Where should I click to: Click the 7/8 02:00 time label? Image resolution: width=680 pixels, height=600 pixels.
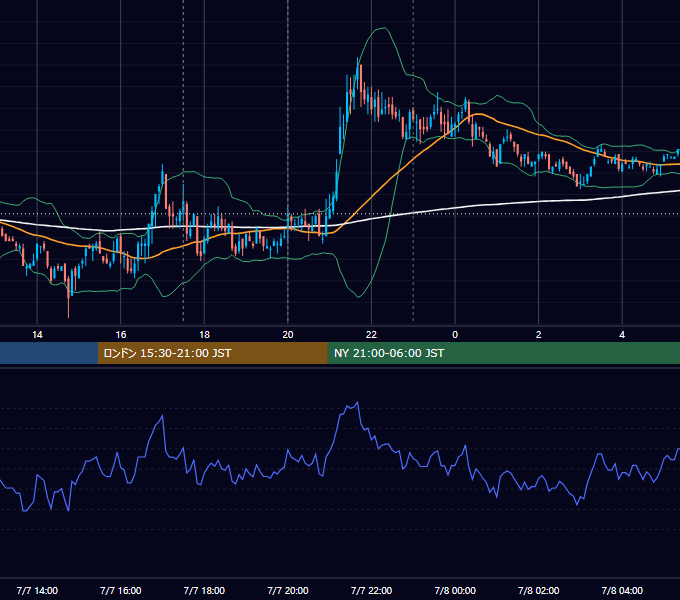click(539, 590)
